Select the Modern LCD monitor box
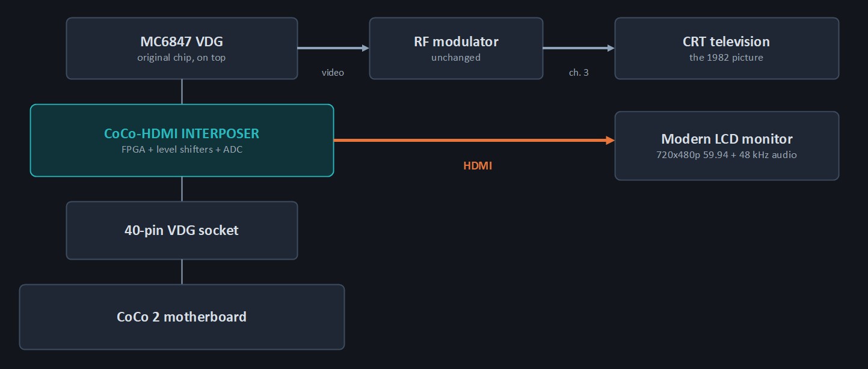The width and height of the screenshot is (868, 369). pos(727,145)
